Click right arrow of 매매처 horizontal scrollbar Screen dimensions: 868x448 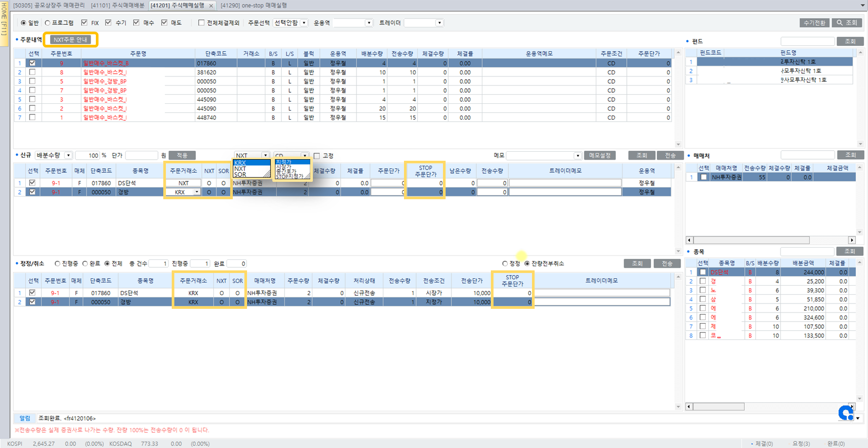tap(852, 240)
